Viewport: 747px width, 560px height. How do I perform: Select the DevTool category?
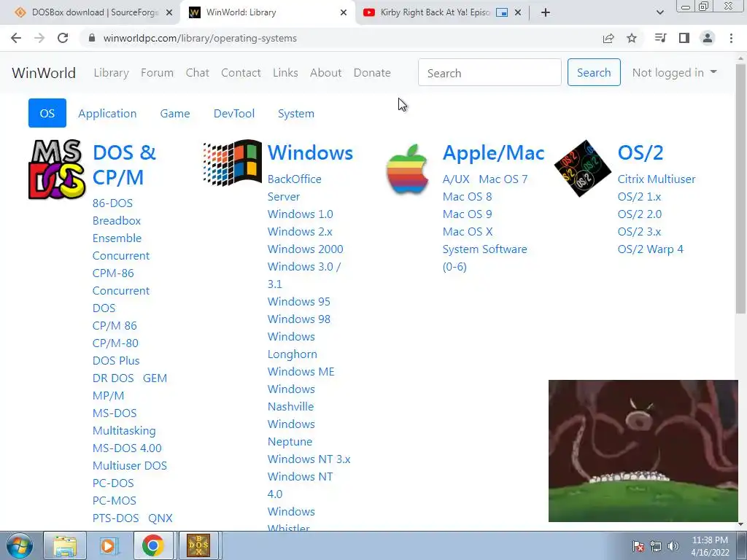[x=234, y=113]
